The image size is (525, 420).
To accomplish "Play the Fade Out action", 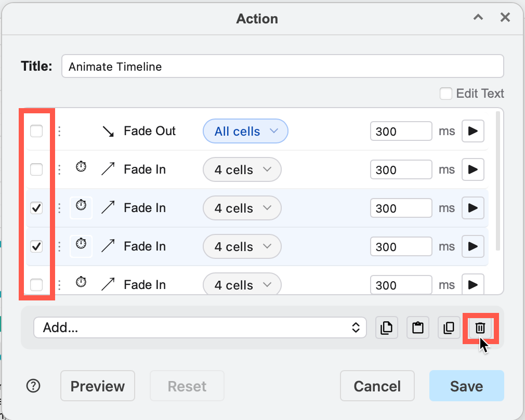I will click(473, 131).
